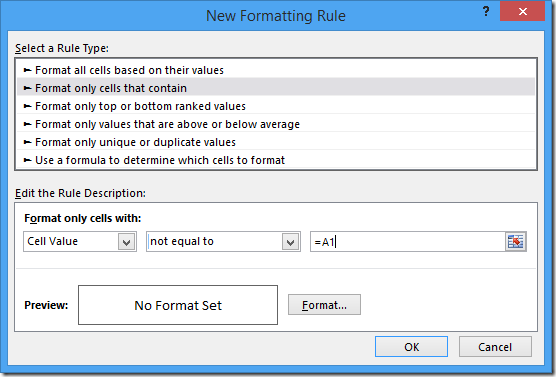Image resolution: width=556 pixels, height=377 pixels.
Task: Cancel the new formatting rule
Action: click(x=495, y=346)
